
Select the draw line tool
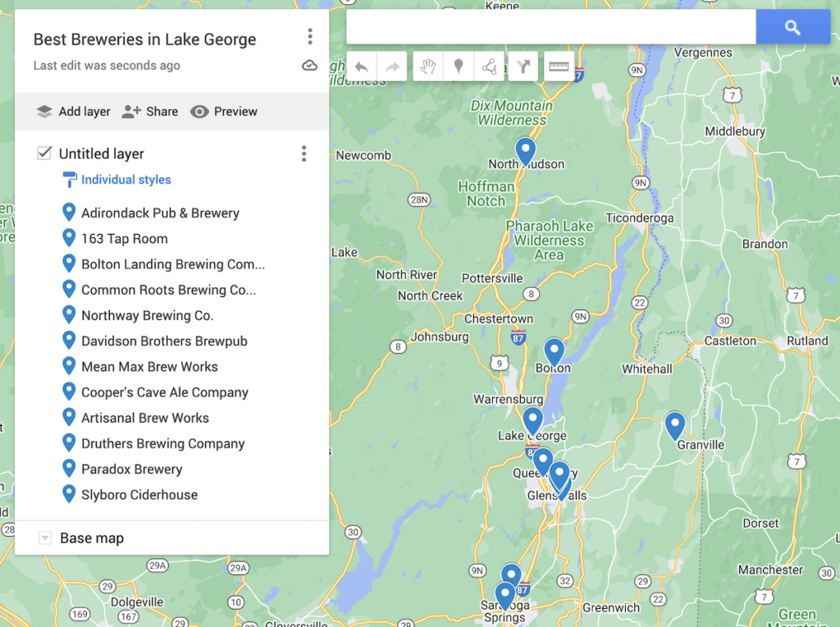pyautogui.click(x=489, y=66)
